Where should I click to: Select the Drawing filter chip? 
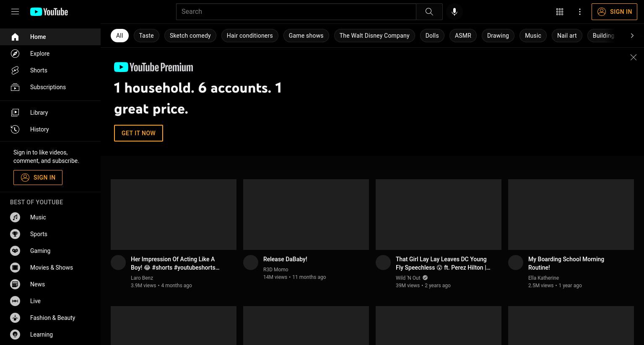click(x=498, y=36)
